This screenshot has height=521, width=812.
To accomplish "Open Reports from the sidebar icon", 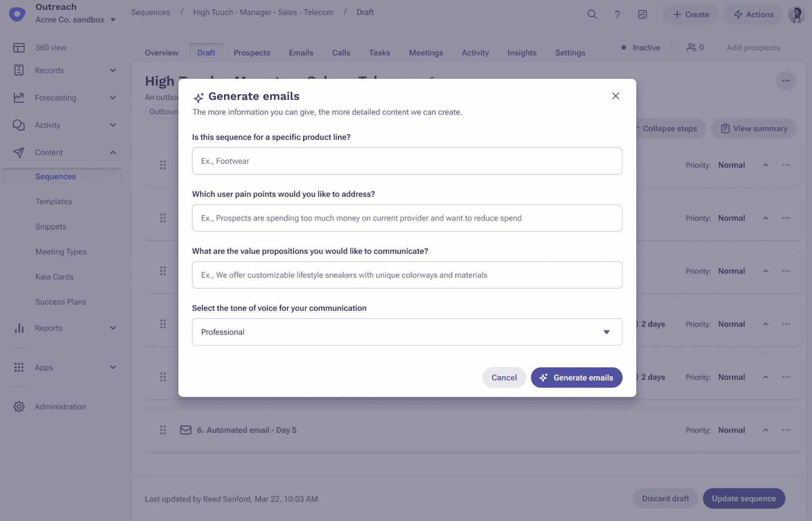I will [20, 328].
